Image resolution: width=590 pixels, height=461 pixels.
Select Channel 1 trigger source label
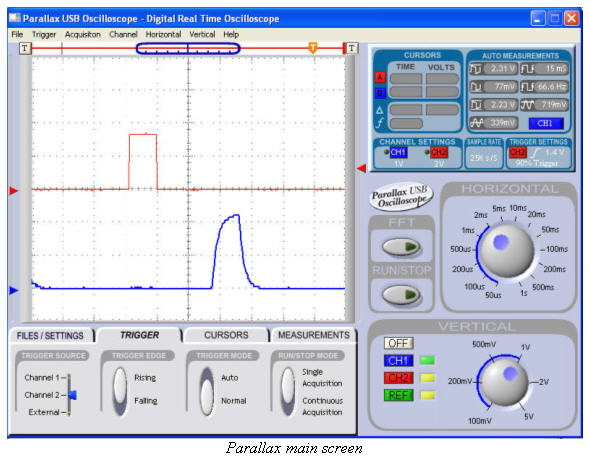tap(41, 377)
